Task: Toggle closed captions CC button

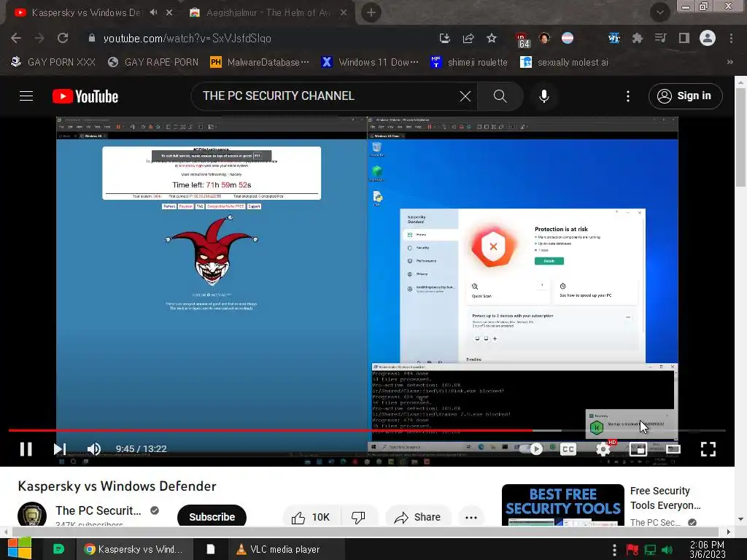Action: 568,449
